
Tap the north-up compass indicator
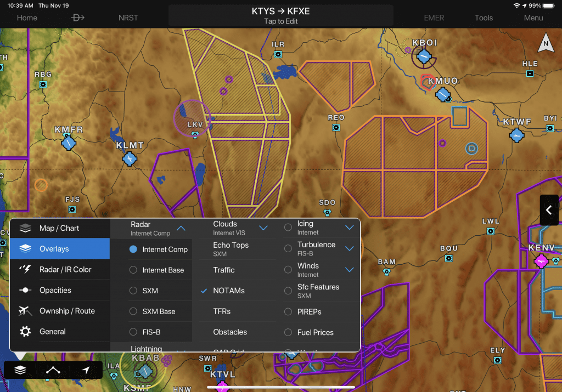coord(546,43)
